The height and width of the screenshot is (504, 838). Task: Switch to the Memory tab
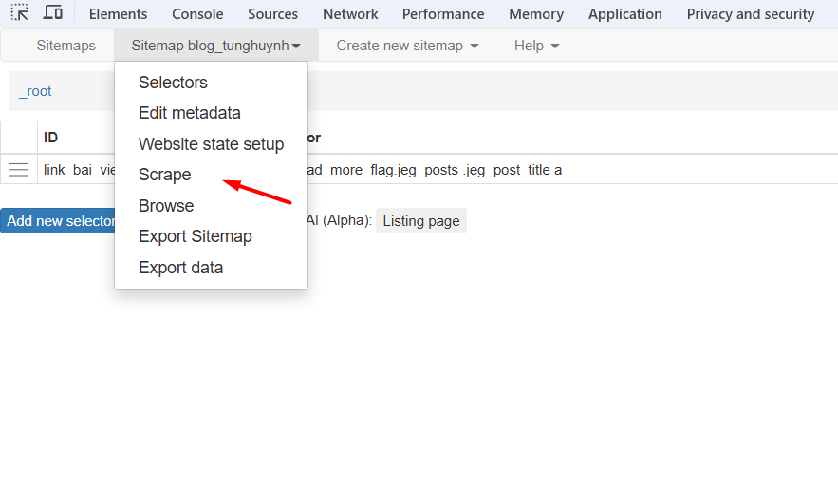click(x=535, y=14)
